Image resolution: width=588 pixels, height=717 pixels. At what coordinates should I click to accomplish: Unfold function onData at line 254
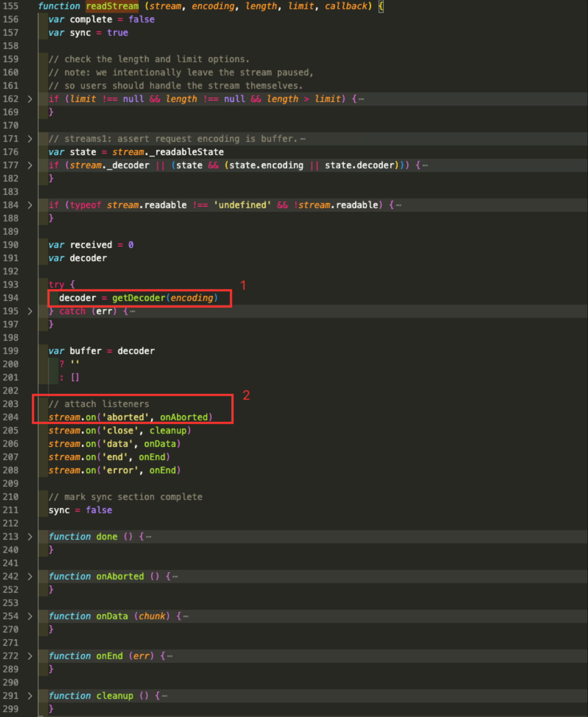(30, 616)
